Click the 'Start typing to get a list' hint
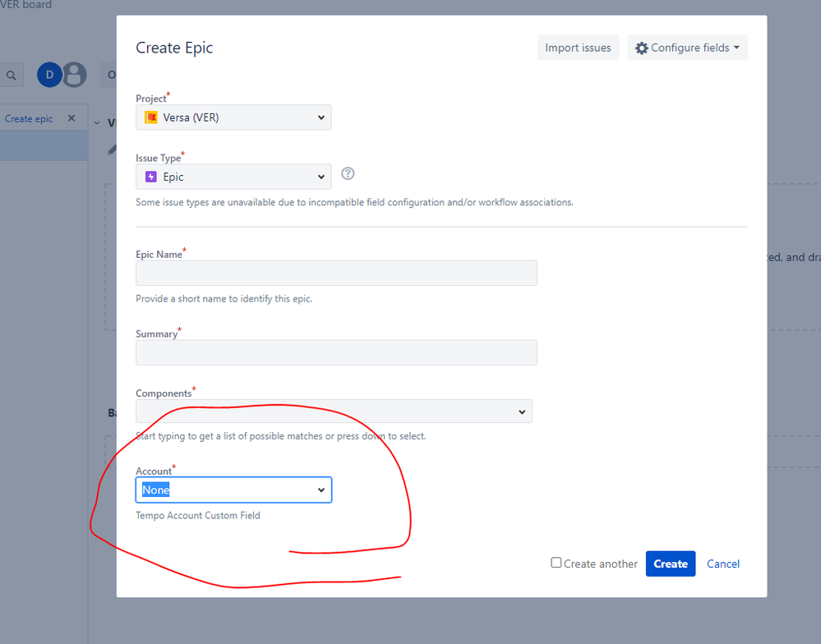This screenshot has height=644, width=821. coord(280,436)
